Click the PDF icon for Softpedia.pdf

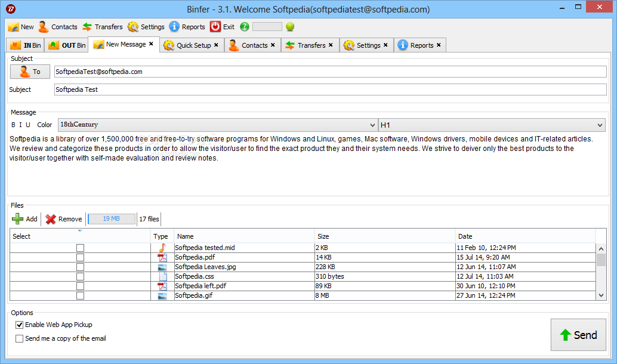click(x=162, y=257)
